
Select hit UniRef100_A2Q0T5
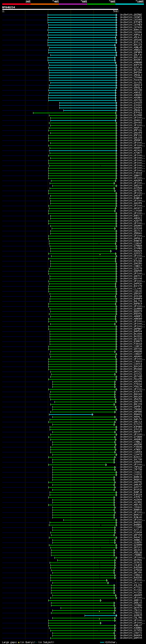point(131,221)
